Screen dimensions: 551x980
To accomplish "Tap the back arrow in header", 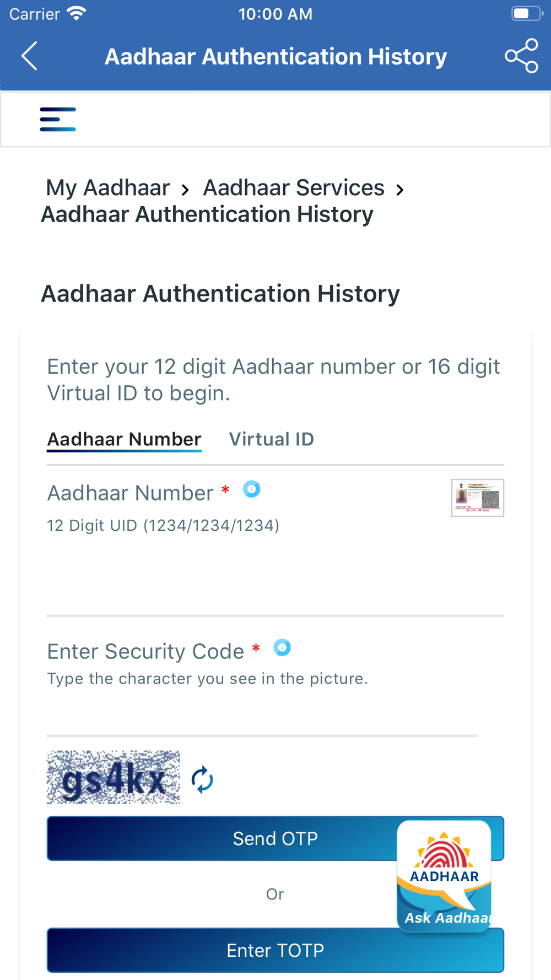I will click(30, 56).
